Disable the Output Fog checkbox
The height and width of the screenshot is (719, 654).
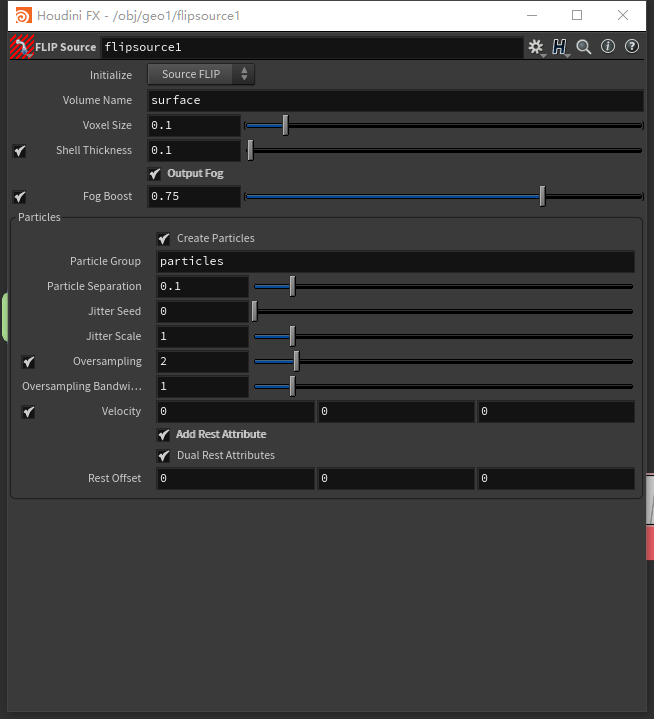(155, 174)
